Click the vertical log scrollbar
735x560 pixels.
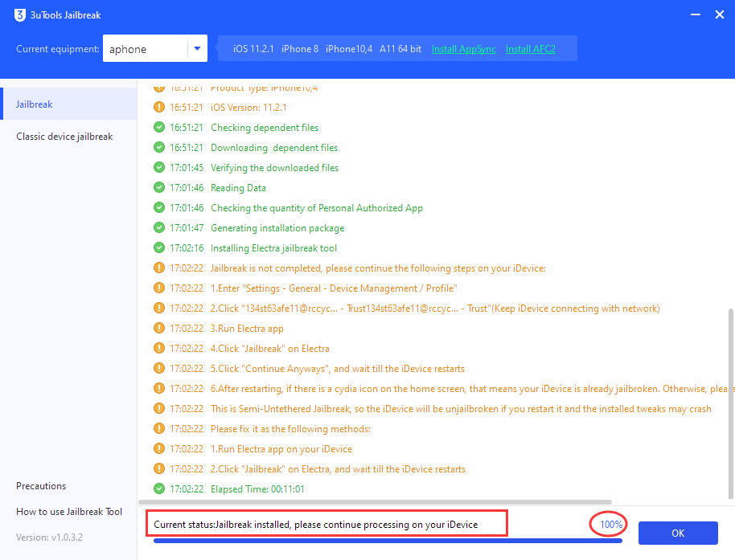730,403
